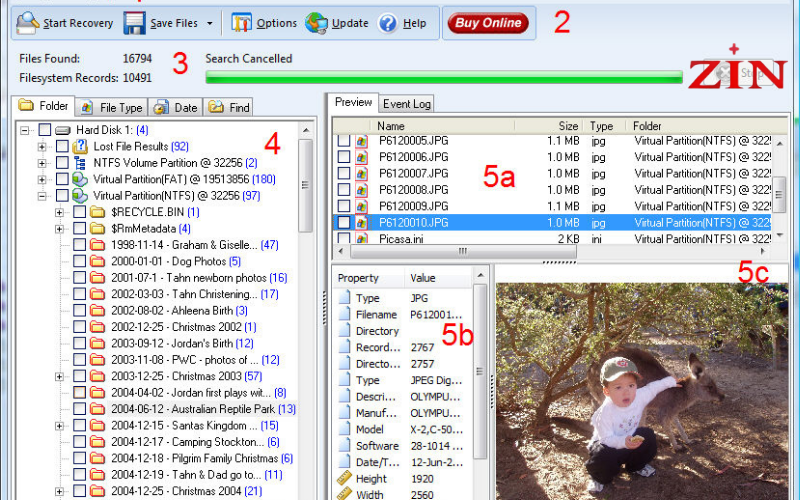Click the NTFS Volume Partition tree icon

[x=80, y=163]
